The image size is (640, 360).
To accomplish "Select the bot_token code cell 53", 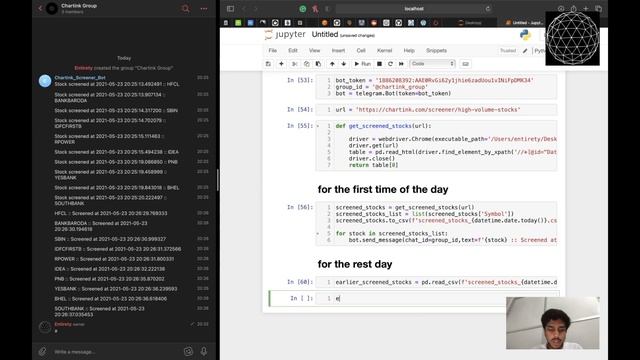I will pyautogui.click(x=436, y=87).
